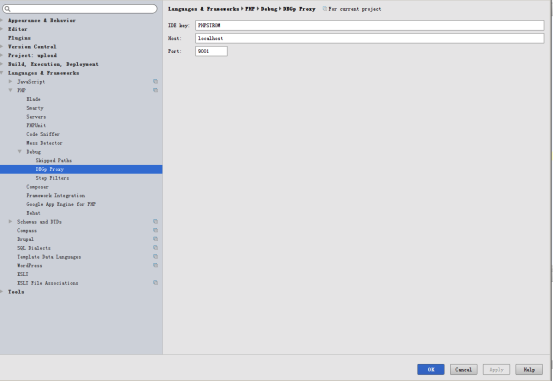Click the Port input field
Screen dimensions: 553x382
(211, 51)
